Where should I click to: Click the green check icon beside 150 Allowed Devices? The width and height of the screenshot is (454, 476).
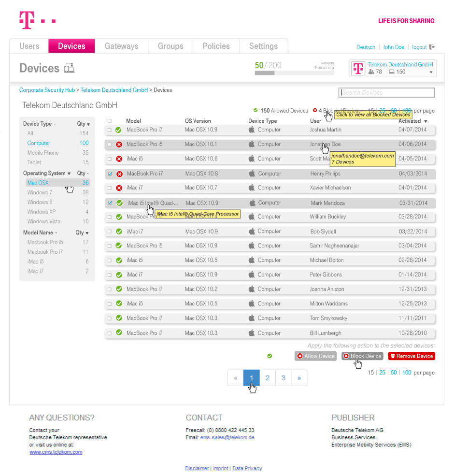[x=255, y=110]
